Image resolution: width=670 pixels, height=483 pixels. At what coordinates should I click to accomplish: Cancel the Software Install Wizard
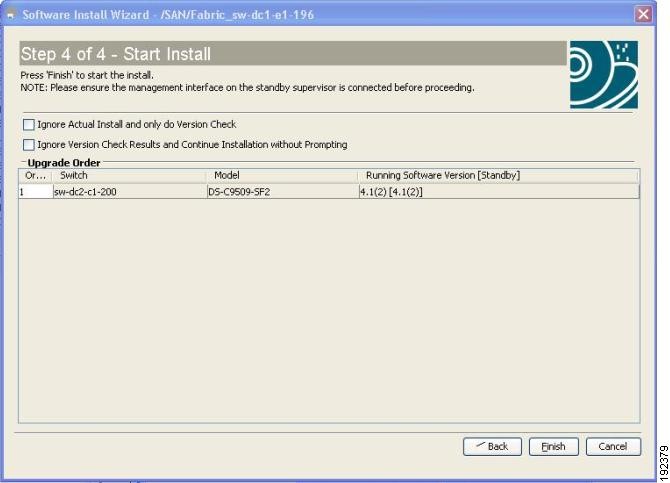pyautogui.click(x=613, y=447)
